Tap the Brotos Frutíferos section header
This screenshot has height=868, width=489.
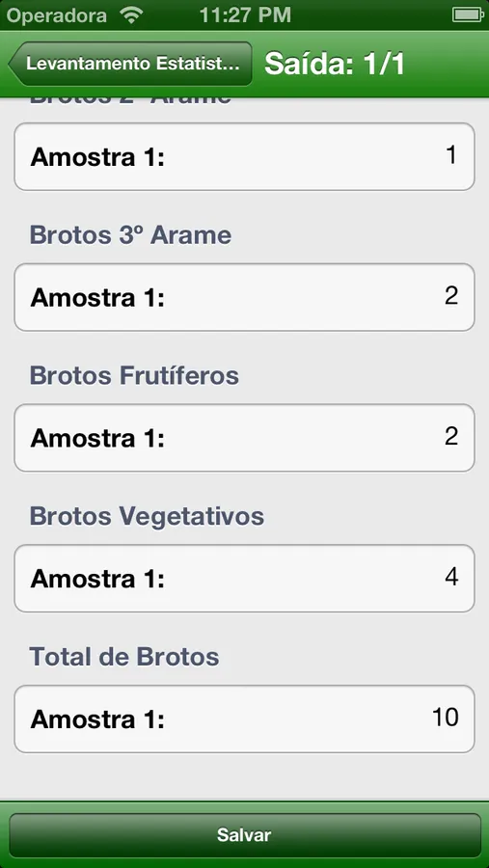[x=134, y=376]
